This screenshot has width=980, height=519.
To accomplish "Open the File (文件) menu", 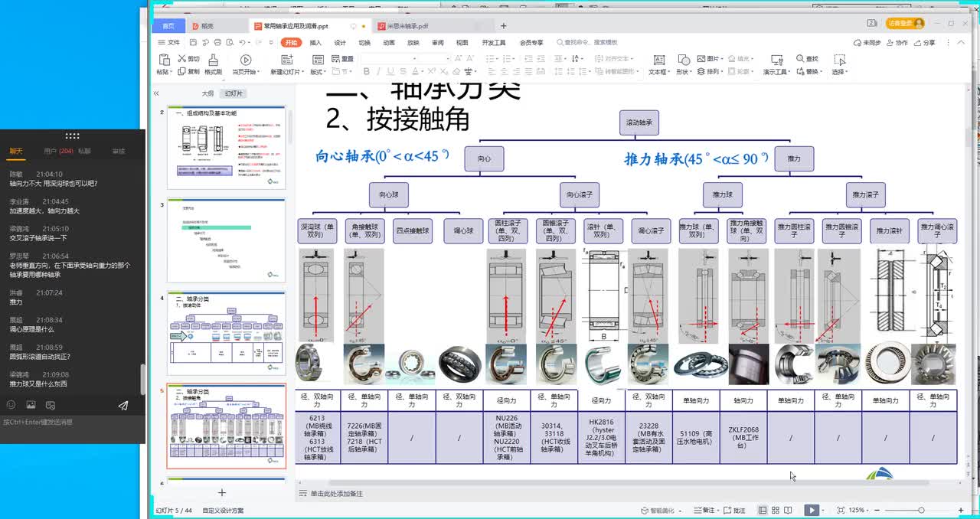I will click(x=169, y=43).
